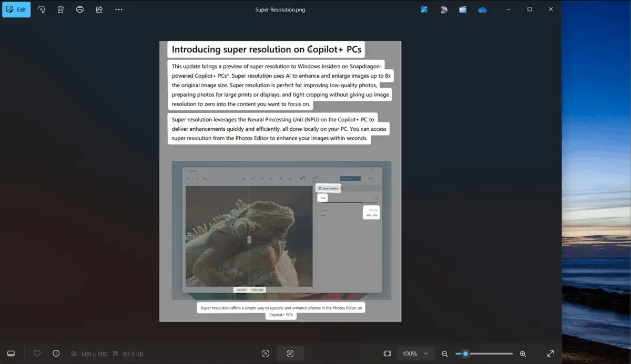This screenshot has width=631, height=364.
Task: Click the Edit button
Action: [x=16, y=9]
